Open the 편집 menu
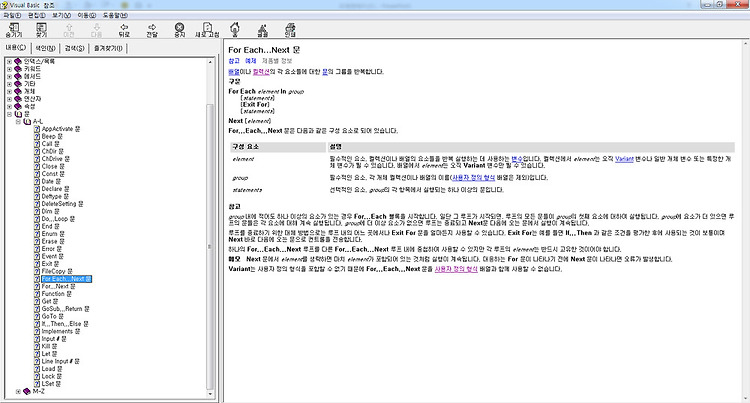 (37, 15)
